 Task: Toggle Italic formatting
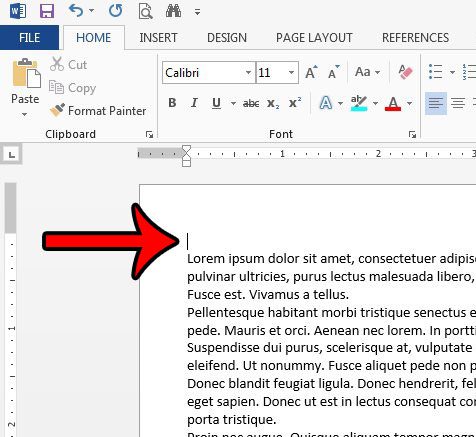[194, 103]
